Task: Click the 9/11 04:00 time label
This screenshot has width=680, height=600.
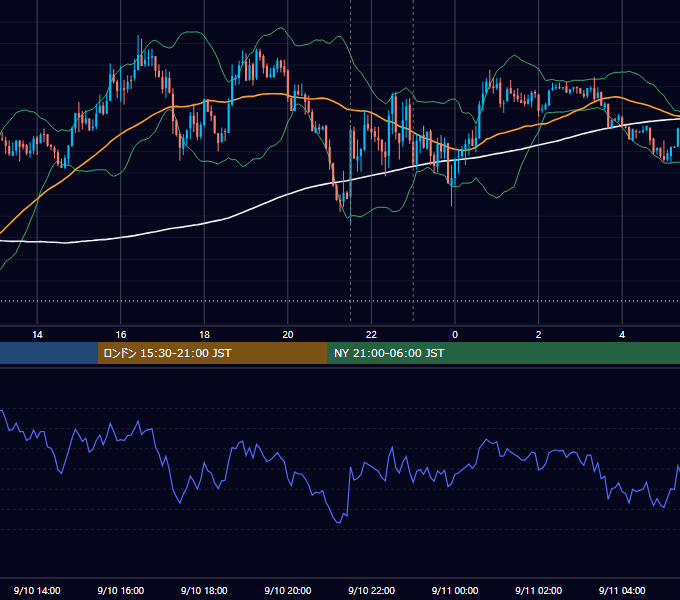Action: click(622, 590)
